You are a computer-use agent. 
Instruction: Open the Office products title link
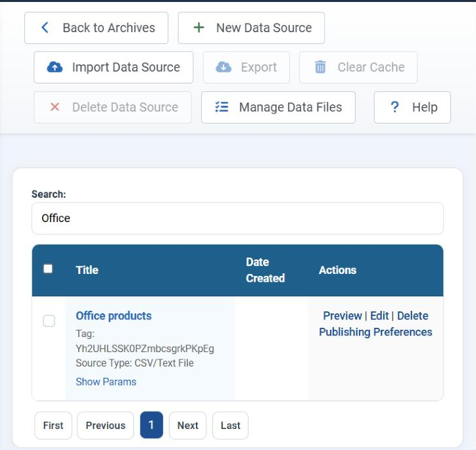(114, 316)
